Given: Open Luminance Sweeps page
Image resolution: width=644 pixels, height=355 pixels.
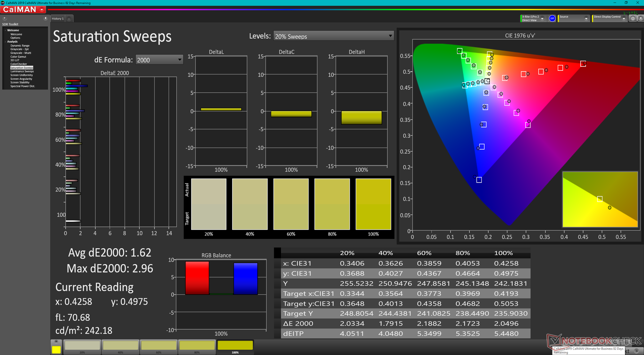Looking at the screenshot, I should pyautogui.click(x=22, y=71).
